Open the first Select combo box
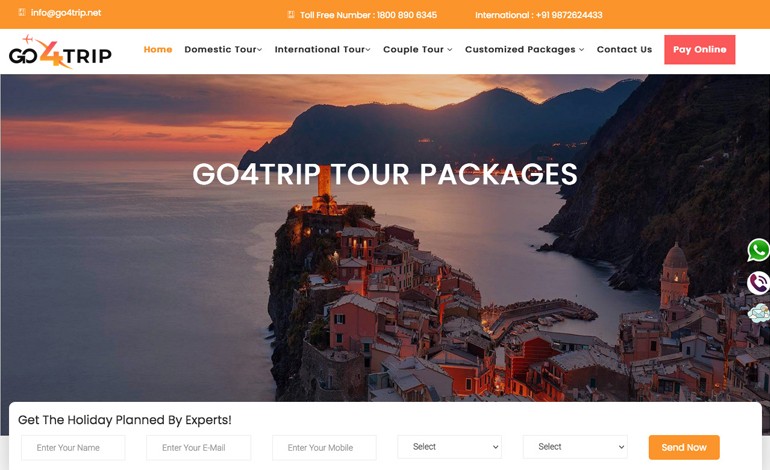Image resolution: width=770 pixels, height=470 pixels. coord(449,447)
